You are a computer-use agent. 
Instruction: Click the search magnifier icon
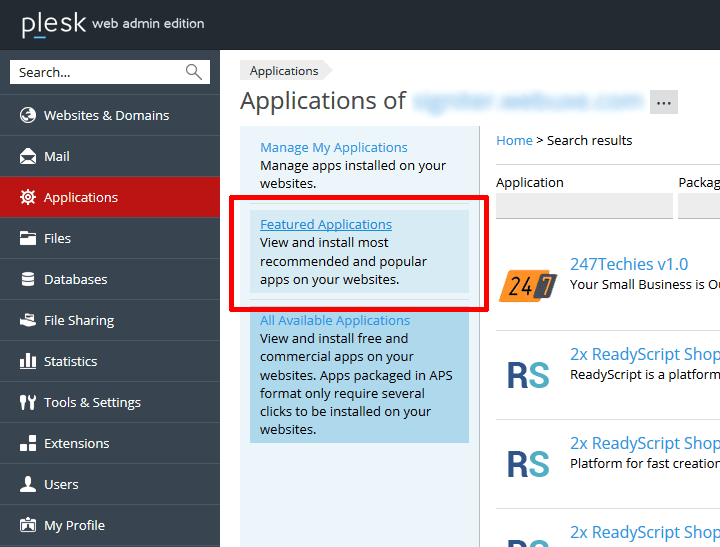193,72
